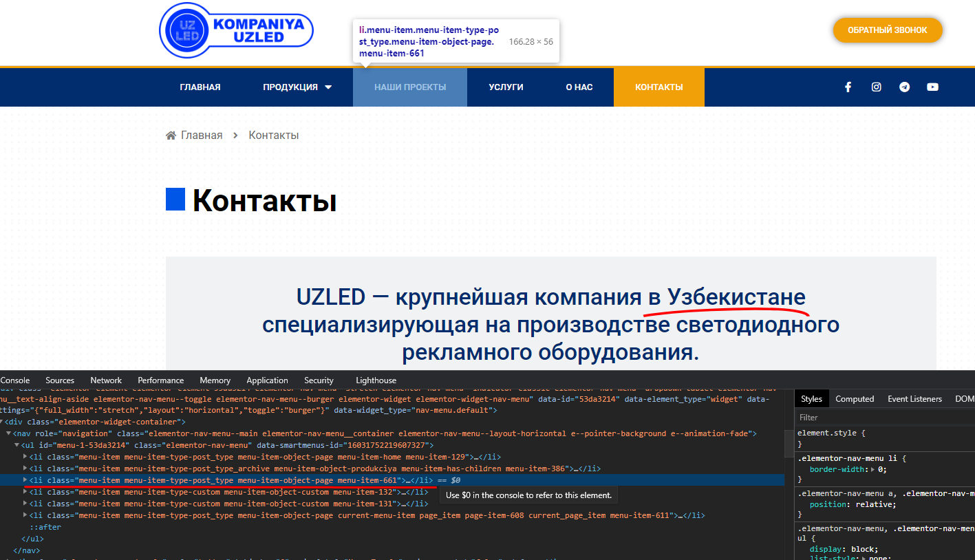Expand the ПРОДУКЦИЯ dropdown arrow
Screen dimensions: 975x560
[x=328, y=87]
